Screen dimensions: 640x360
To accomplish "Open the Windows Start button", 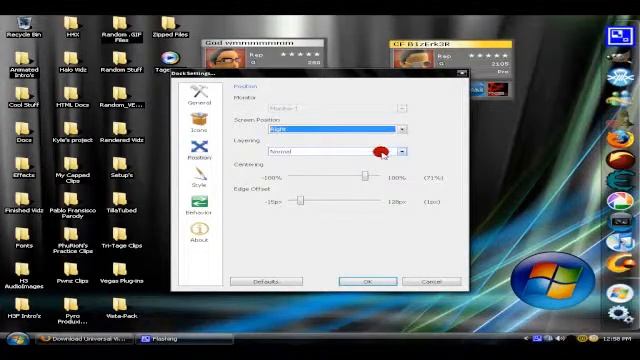I will tap(17, 339).
